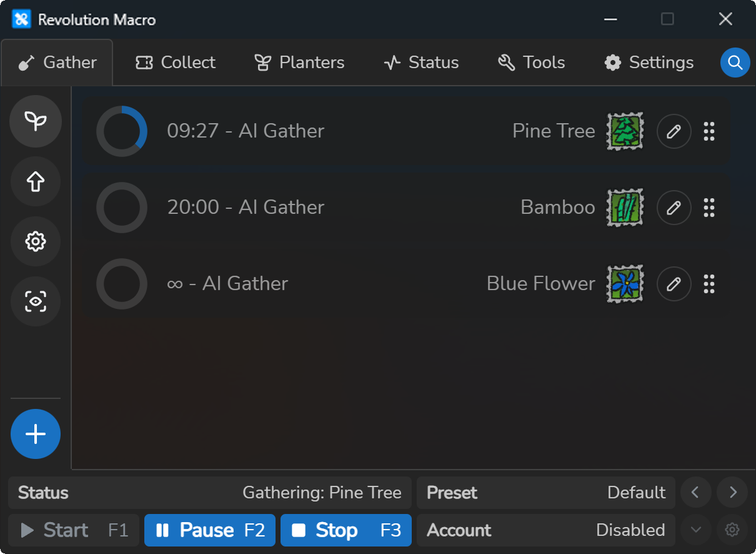Click the Bamboo label
Image resolution: width=756 pixels, height=554 pixels.
[558, 208]
